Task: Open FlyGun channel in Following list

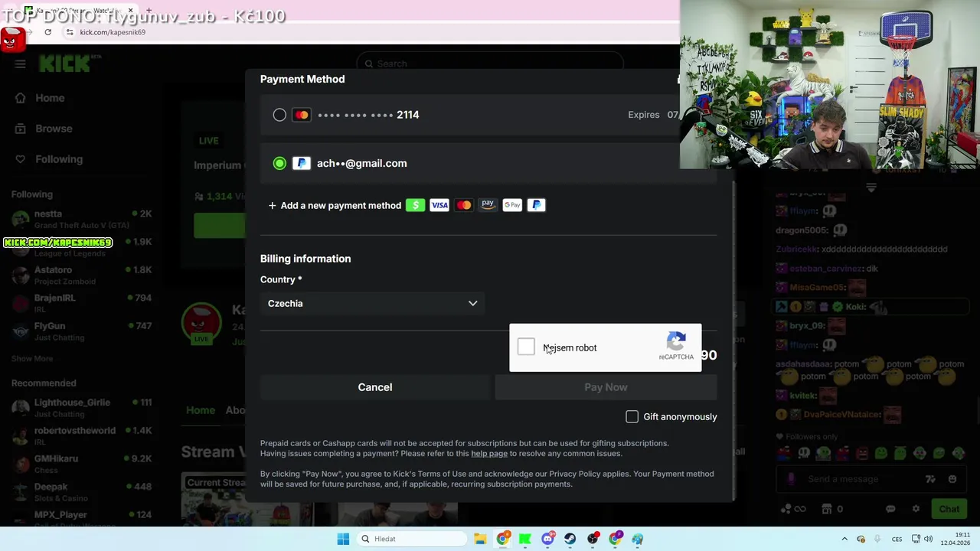Action: [x=81, y=331]
